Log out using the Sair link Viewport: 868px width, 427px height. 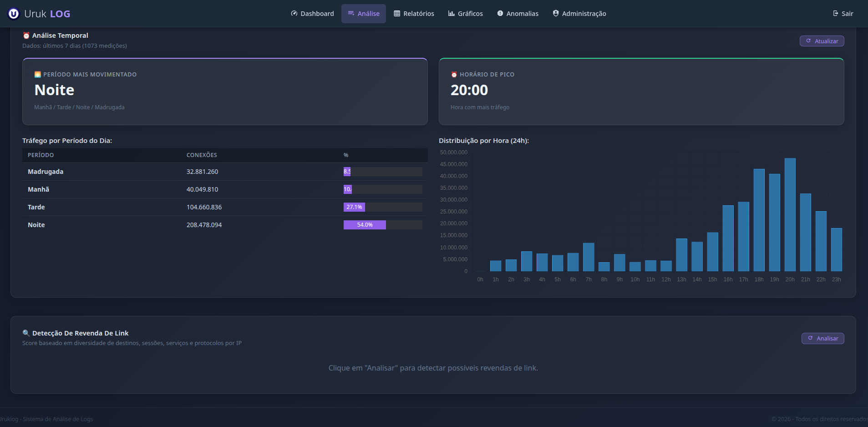843,14
